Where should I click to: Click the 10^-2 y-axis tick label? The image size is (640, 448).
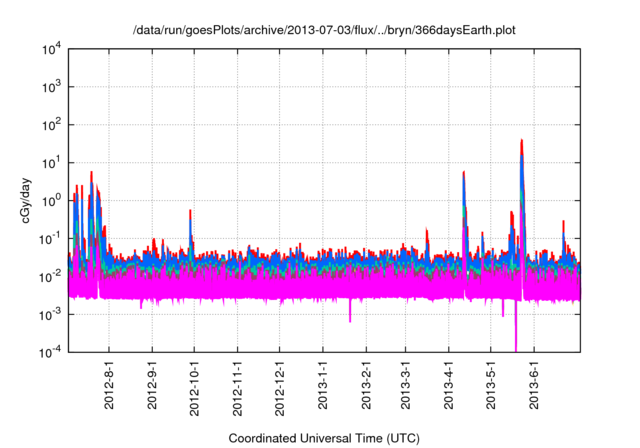click(x=52, y=276)
